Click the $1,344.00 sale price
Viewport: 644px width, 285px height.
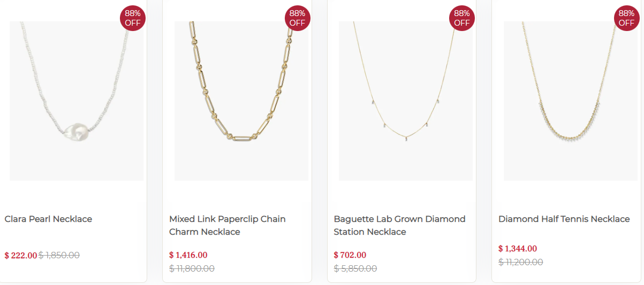coord(517,249)
